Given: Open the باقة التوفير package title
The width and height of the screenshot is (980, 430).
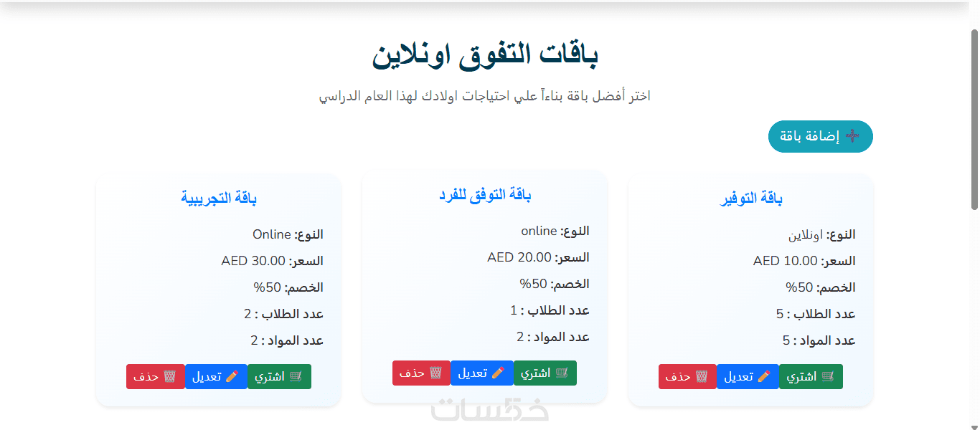Looking at the screenshot, I should point(751,199).
